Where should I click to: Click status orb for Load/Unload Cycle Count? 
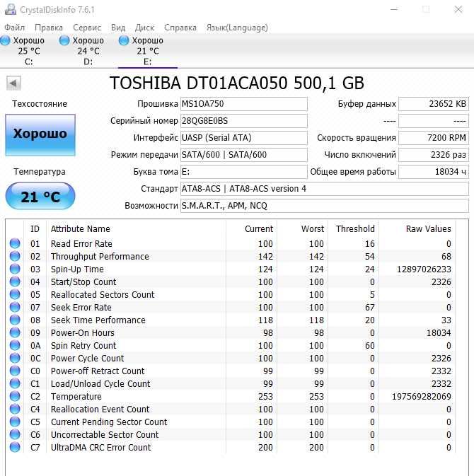point(15,384)
